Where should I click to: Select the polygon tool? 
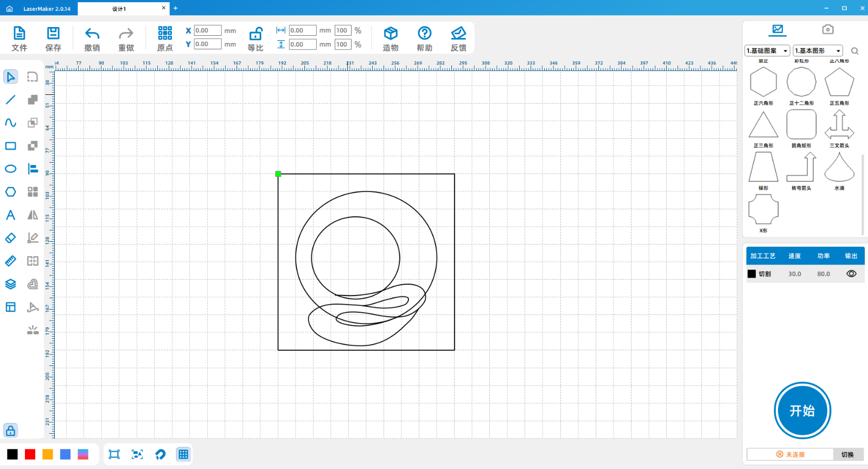click(x=11, y=192)
